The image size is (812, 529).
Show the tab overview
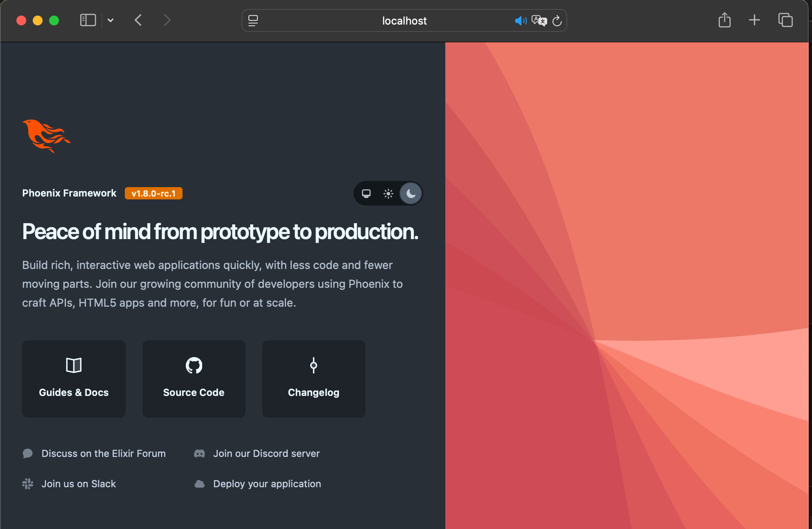(785, 20)
